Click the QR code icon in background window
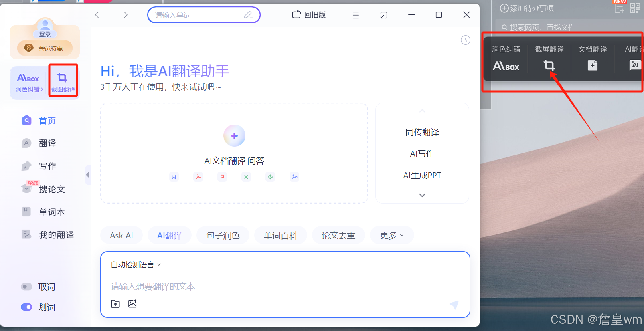The image size is (644, 331). coord(635,8)
